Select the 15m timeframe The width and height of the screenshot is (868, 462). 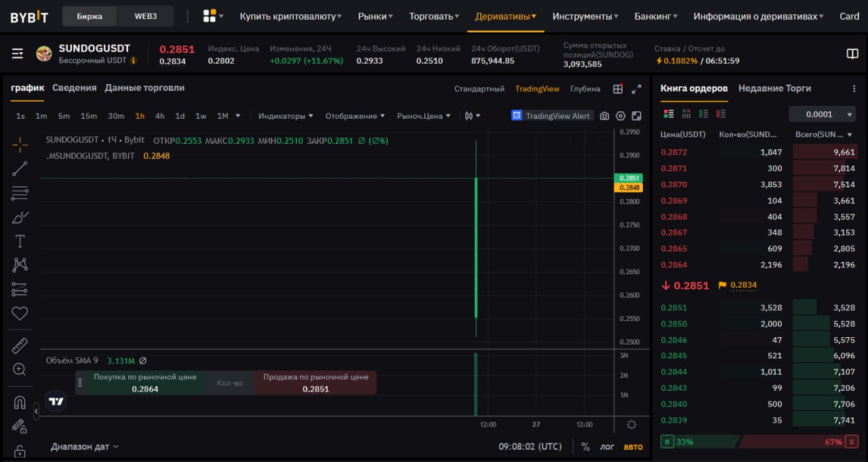coord(88,116)
